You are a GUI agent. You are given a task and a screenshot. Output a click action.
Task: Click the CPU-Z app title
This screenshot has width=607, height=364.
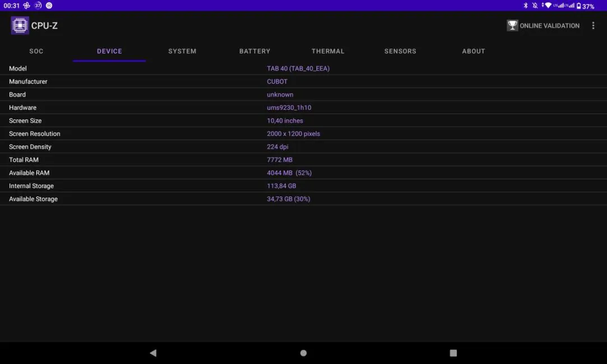[x=44, y=26]
